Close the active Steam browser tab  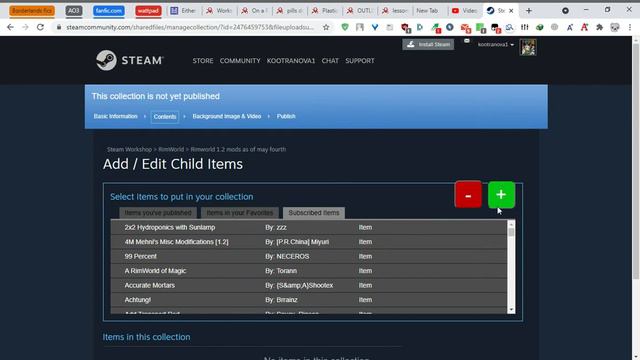point(511,11)
